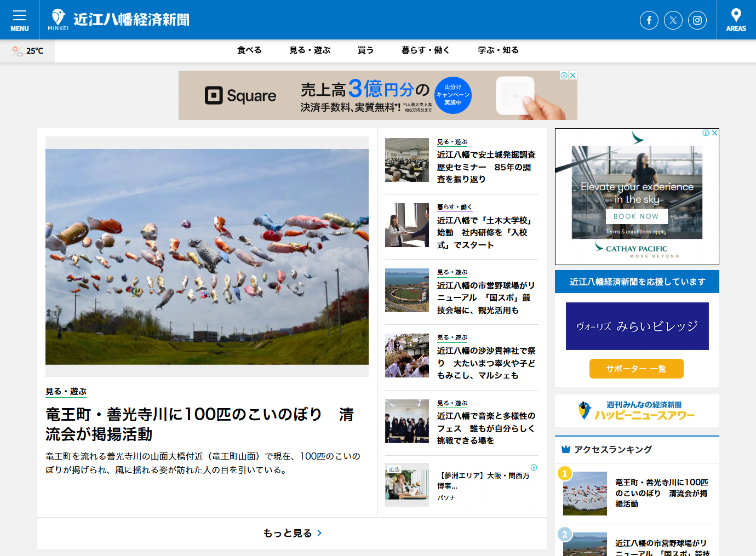Click the crown icon beside アクセスランキング
The width and height of the screenshot is (756, 556).
[566, 449]
